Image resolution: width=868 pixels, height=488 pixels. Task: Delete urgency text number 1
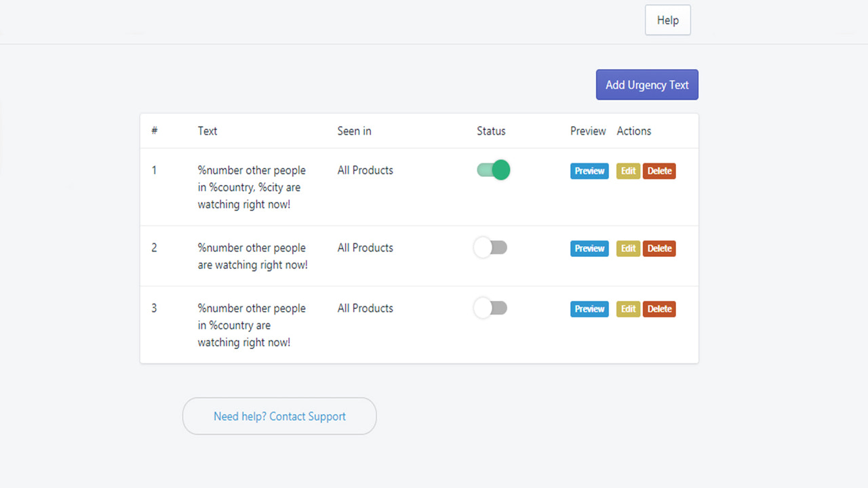click(x=659, y=171)
